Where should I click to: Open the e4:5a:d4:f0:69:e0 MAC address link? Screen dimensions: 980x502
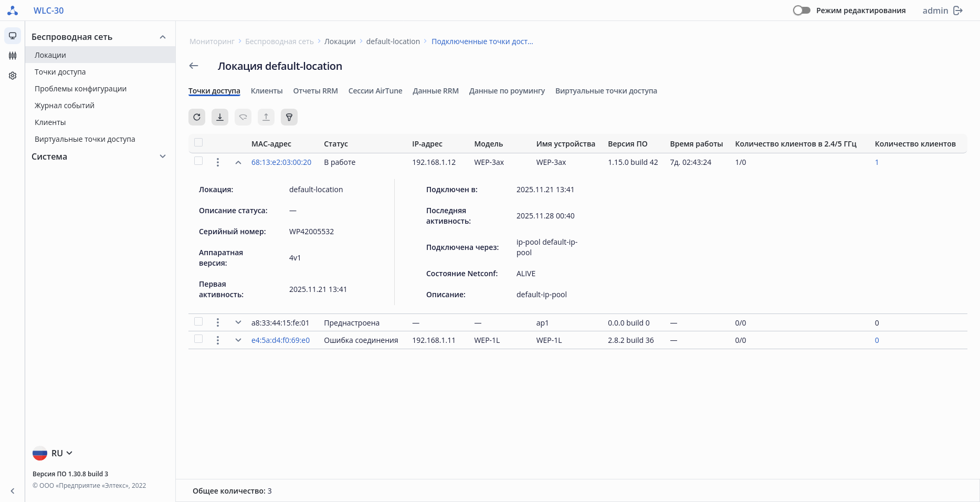280,340
